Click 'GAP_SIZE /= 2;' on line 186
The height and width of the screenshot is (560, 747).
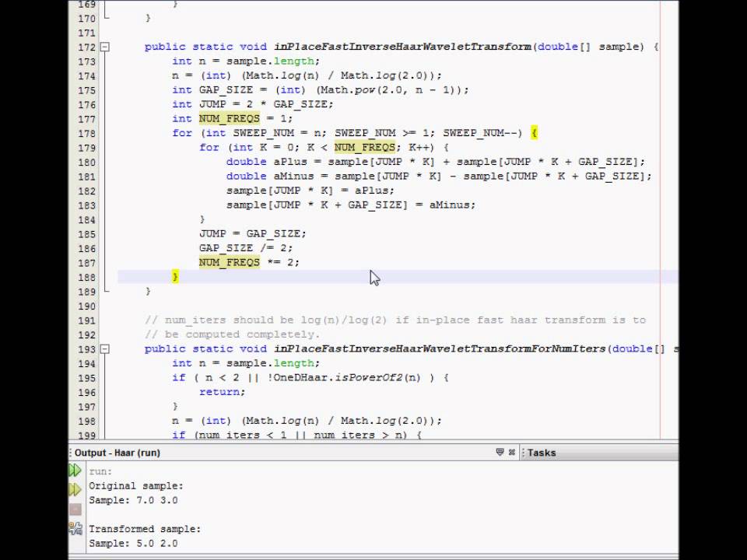246,247
